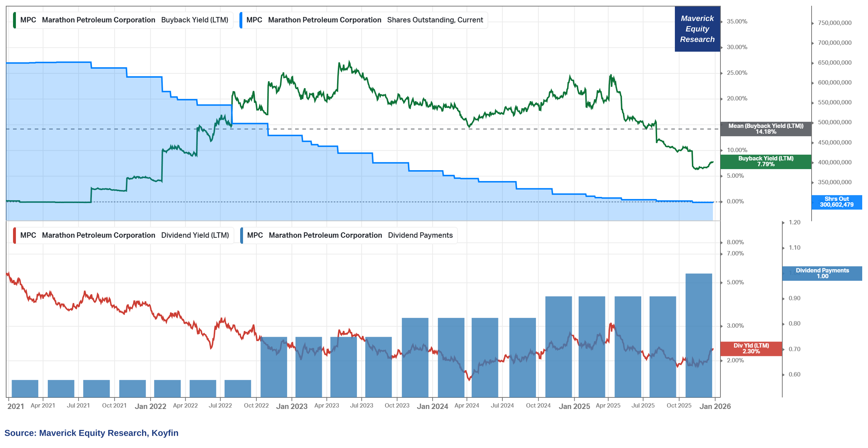Click the Maverick Equity Research logo badge
The image size is (868, 448).
coord(697,29)
